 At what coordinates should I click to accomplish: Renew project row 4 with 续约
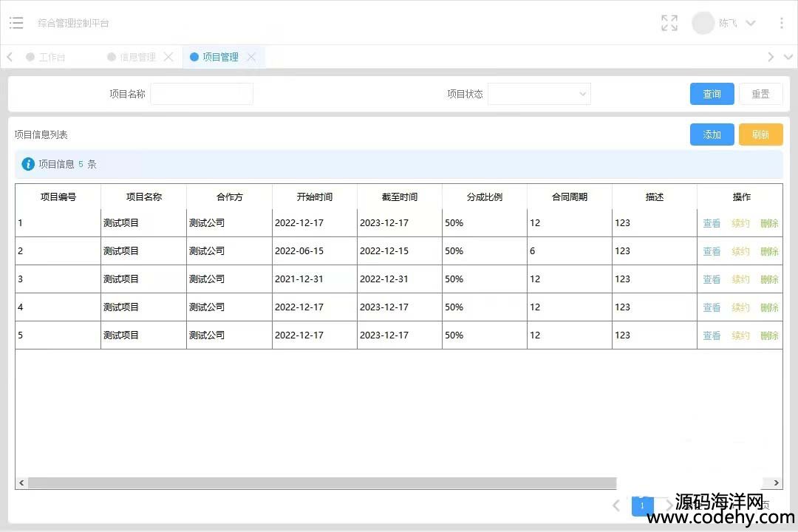740,307
